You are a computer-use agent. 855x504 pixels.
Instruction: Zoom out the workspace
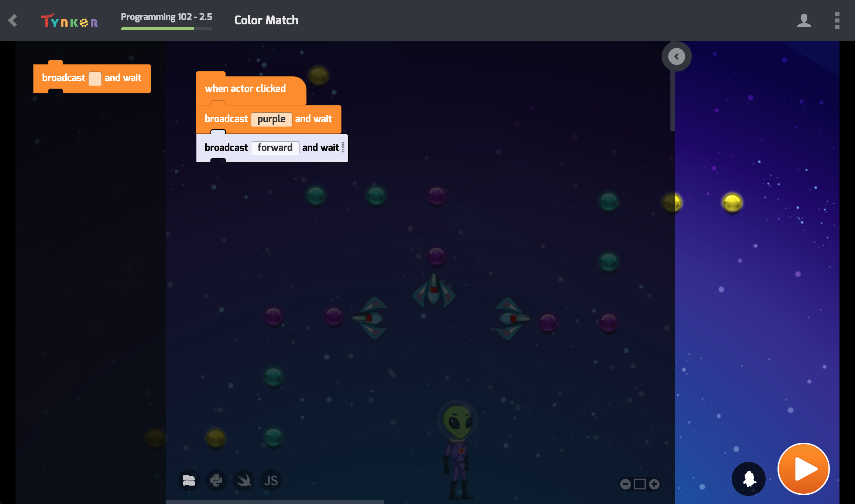pos(625,484)
